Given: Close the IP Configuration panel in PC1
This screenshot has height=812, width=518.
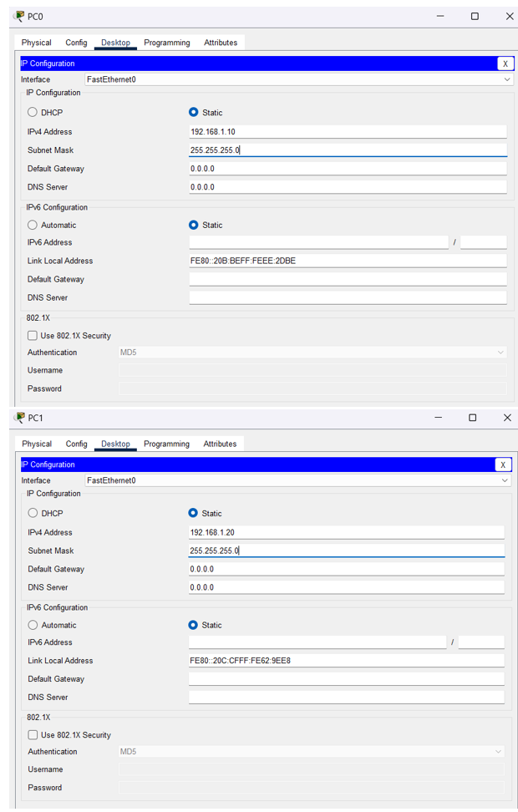Looking at the screenshot, I should pos(502,464).
